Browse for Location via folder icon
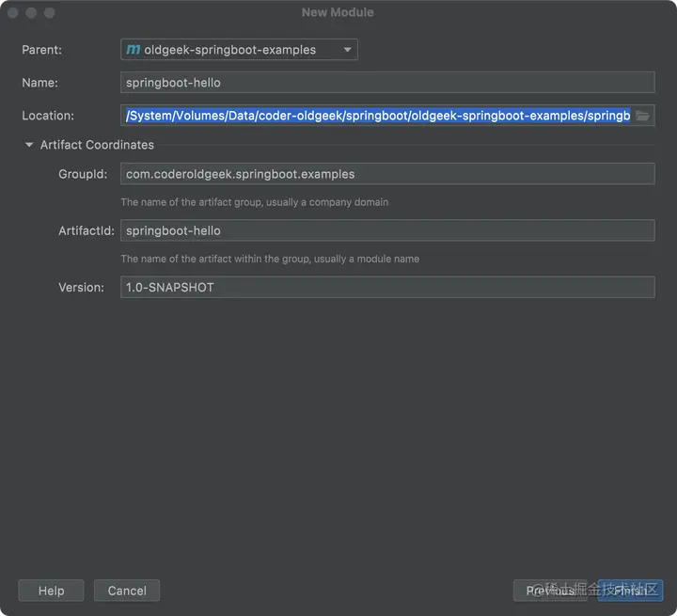Image resolution: width=677 pixels, height=616 pixels. [x=642, y=116]
